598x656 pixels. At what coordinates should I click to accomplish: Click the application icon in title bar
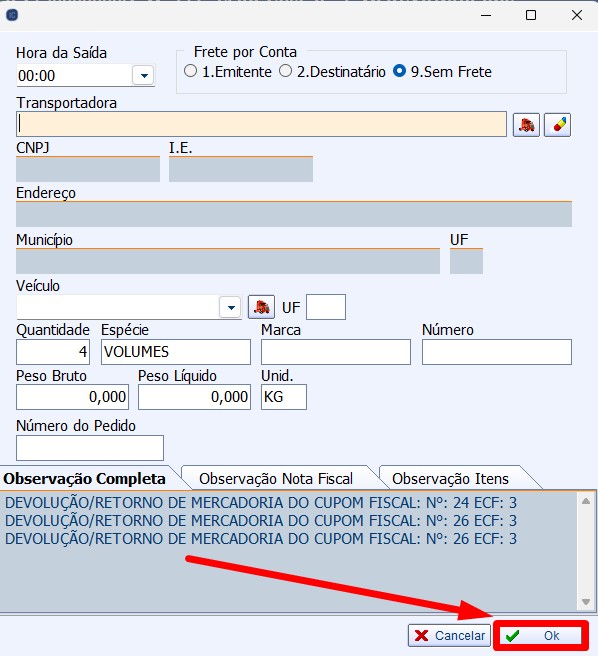coord(12,15)
